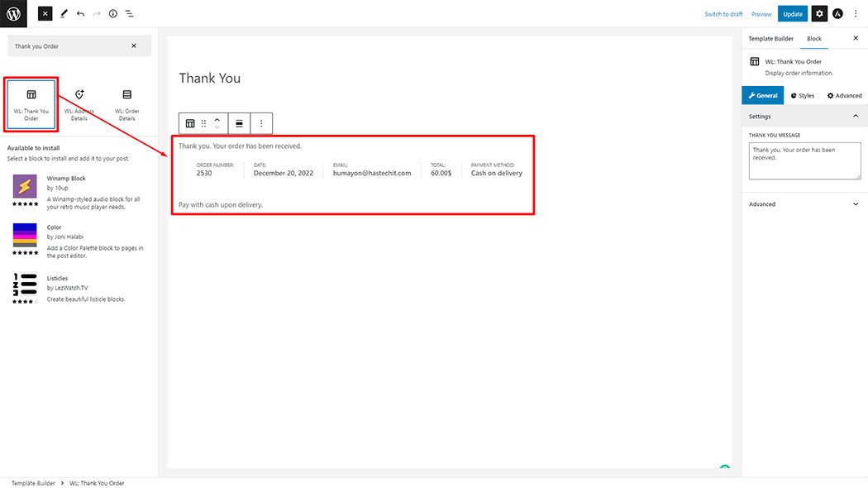Switch to the Template Builder tab
The width and height of the screenshot is (868, 488).
pyautogui.click(x=770, y=39)
